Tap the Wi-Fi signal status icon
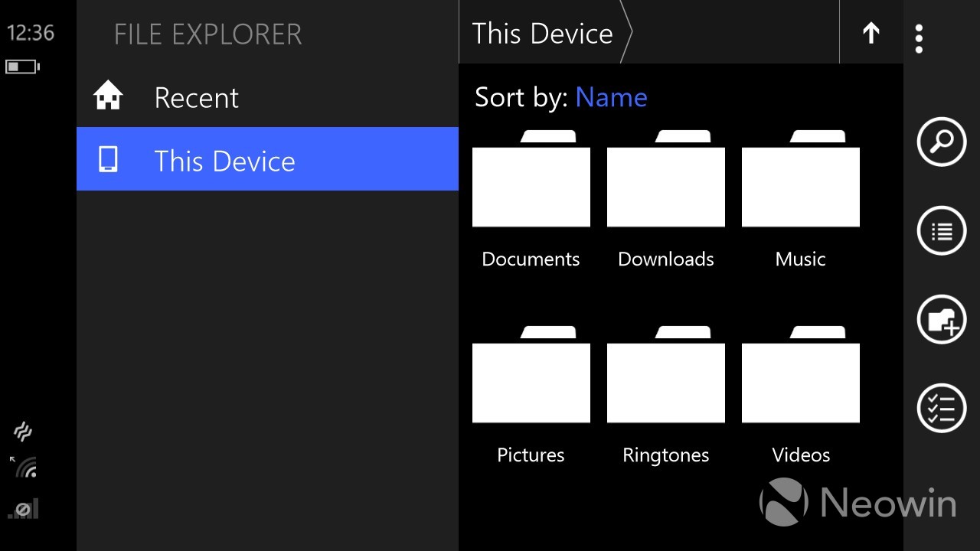Viewport: 980px width, 551px height. click(24, 467)
